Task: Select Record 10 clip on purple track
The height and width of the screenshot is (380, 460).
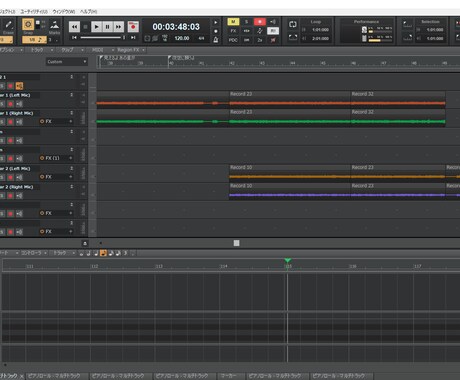Action: [290, 192]
